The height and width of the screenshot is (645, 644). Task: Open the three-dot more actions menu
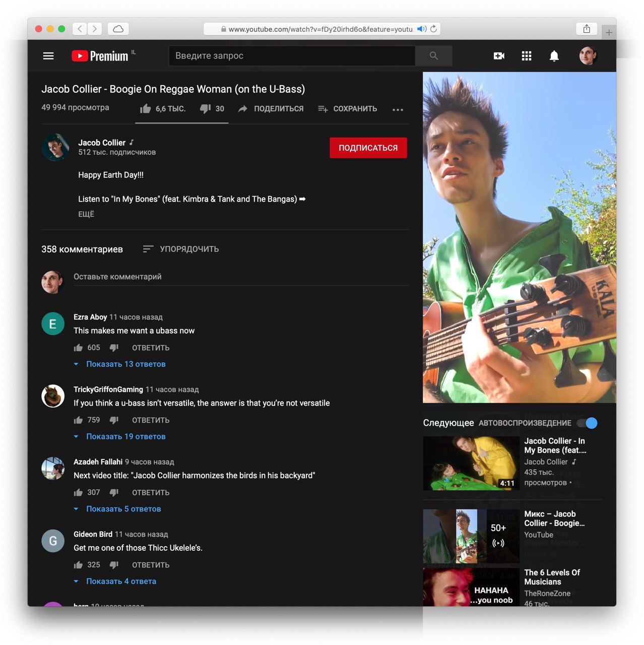click(398, 109)
